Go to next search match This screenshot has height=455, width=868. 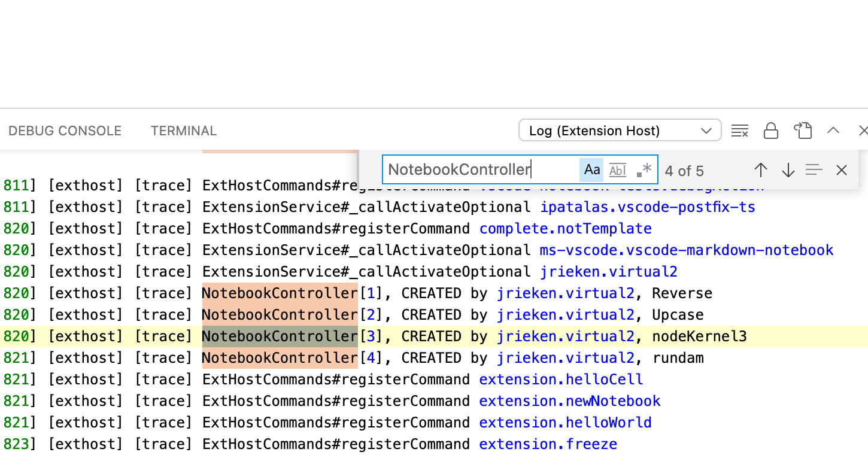click(788, 170)
